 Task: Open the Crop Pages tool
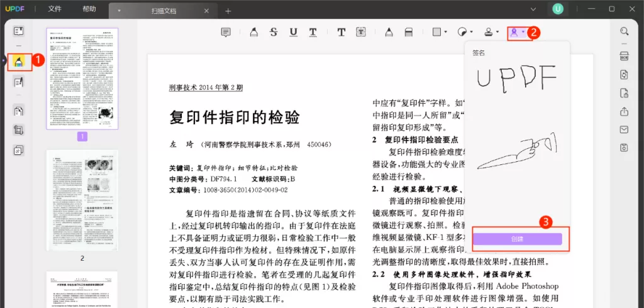pos(19,130)
